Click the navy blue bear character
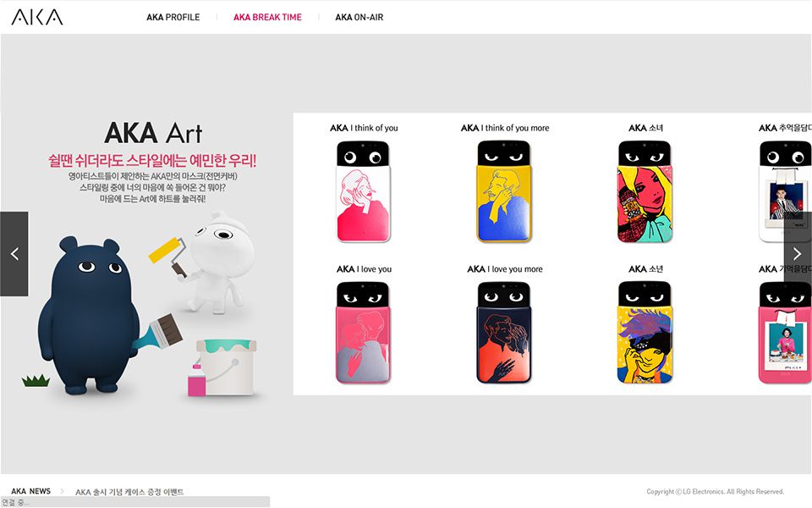 tap(88, 315)
